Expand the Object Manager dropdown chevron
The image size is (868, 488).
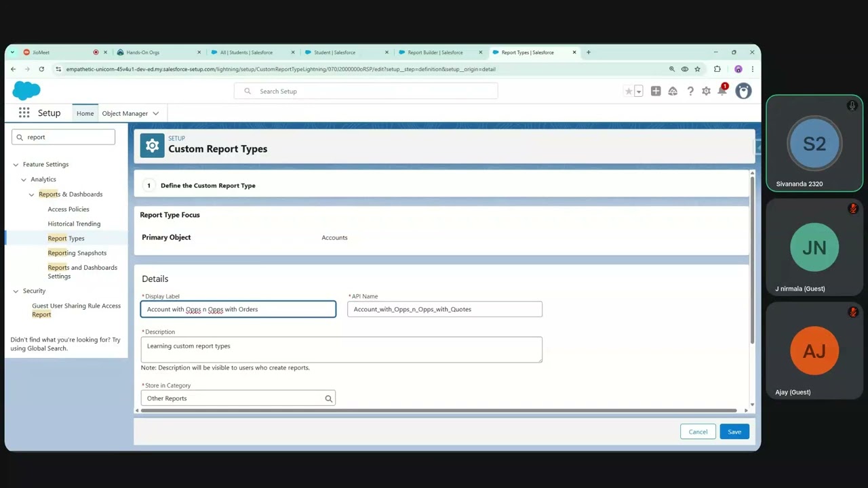pos(155,114)
